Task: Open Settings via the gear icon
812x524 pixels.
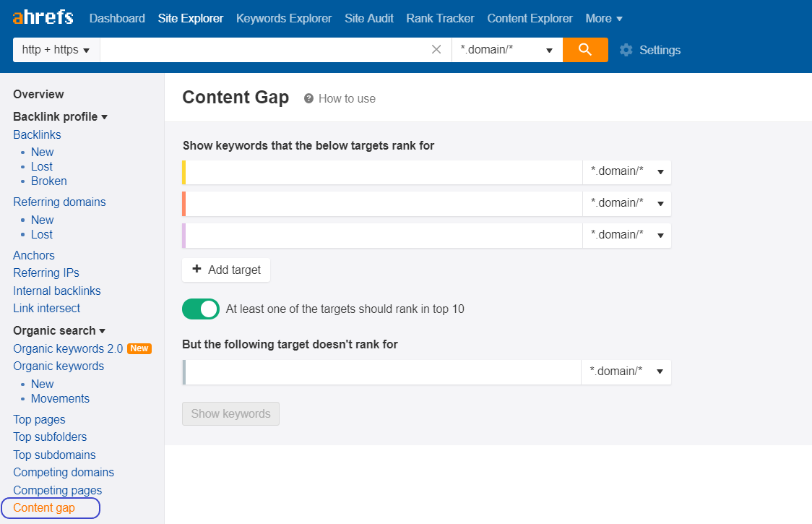Action: (626, 50)
